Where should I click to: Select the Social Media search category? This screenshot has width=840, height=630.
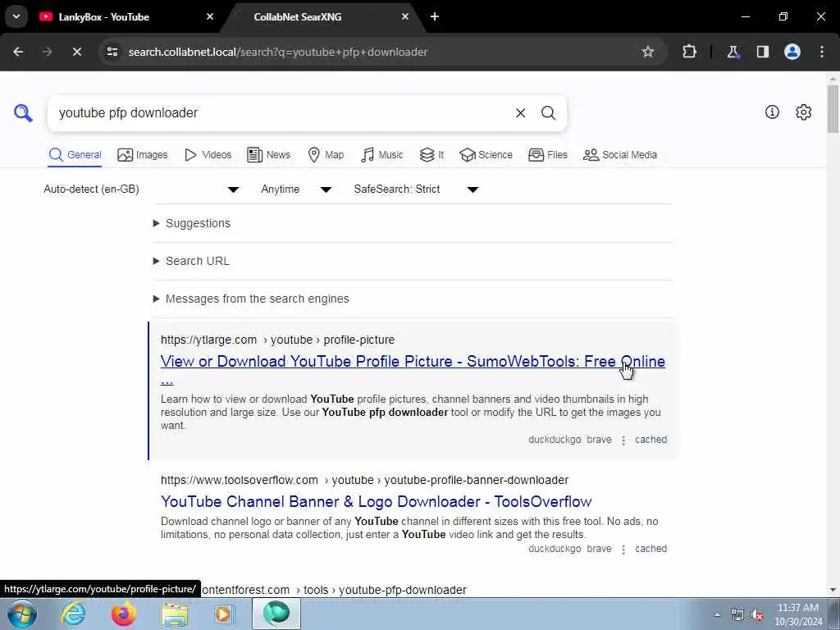click(x=620, y=155)
